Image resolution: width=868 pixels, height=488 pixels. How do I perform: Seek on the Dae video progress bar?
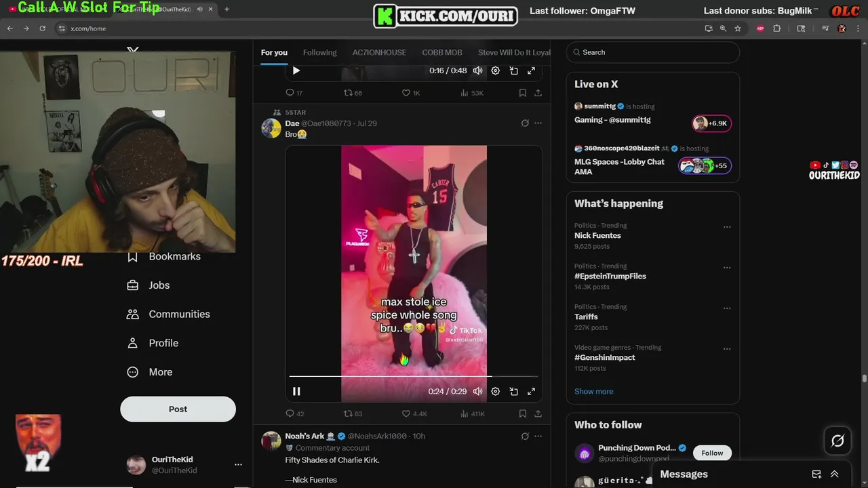[x=414, y=375]
